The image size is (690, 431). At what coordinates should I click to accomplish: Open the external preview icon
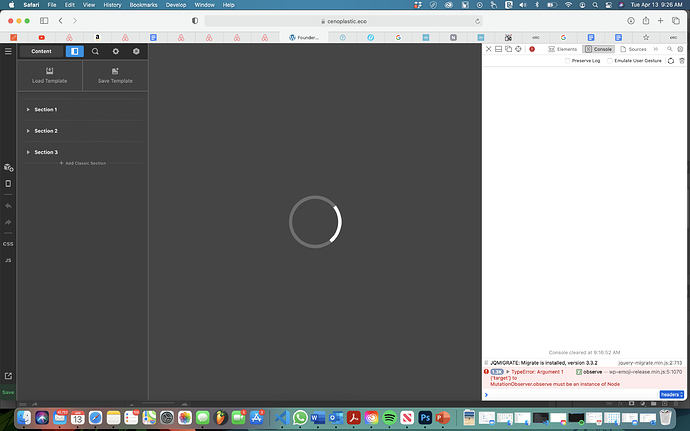click(8, 376)
